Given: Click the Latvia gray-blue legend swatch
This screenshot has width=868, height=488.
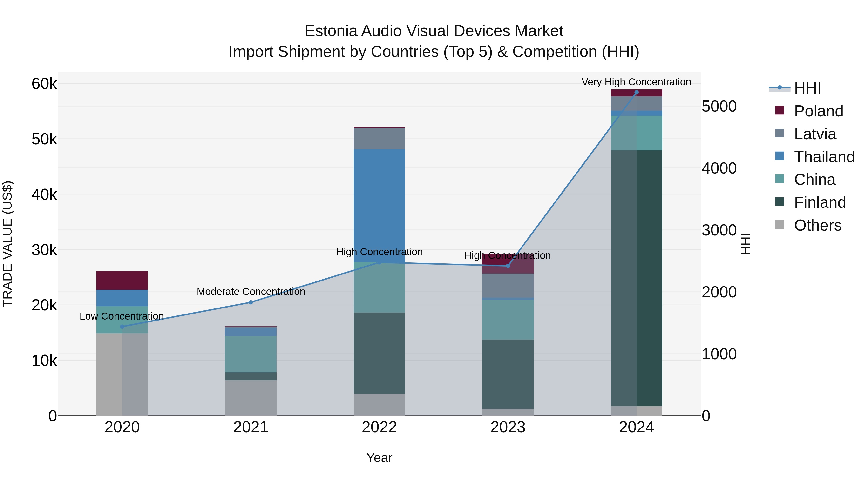Looking at the screenshot, I should 779,133.
